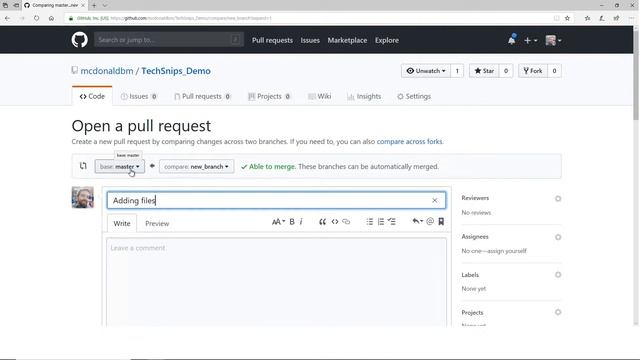The height and width of the screenshot is (360, 640).
Task: Add a bulleted list
Action: [369, 222]
